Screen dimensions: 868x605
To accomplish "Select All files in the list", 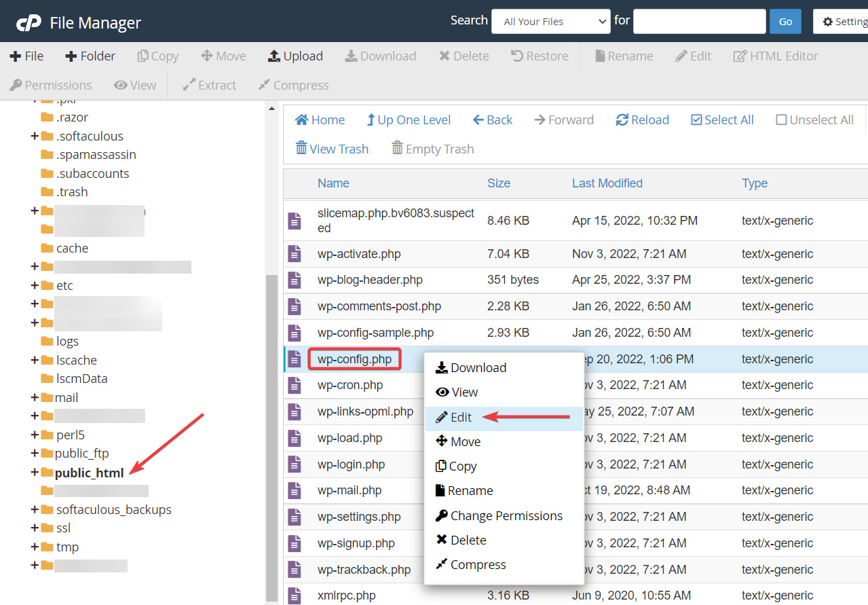I will click(x=721, y=120).
